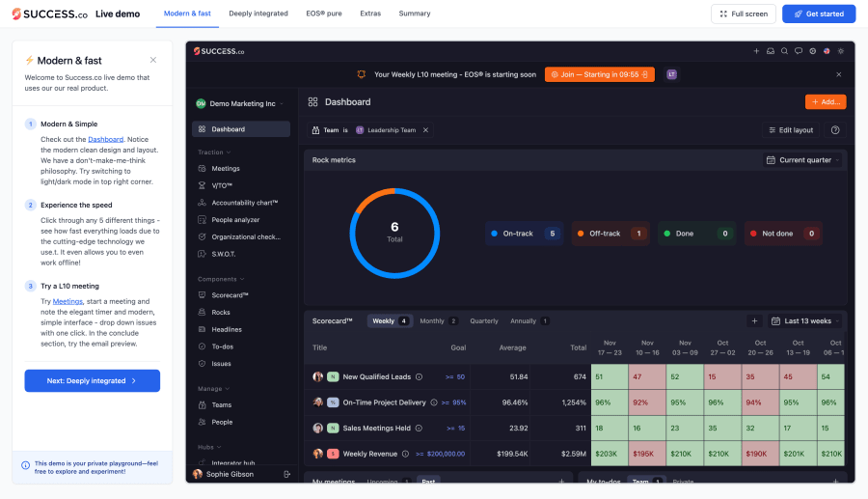This screenshot has width=868, height=499.
Task: Collapse the Traction section
Action: pos(214,152)
